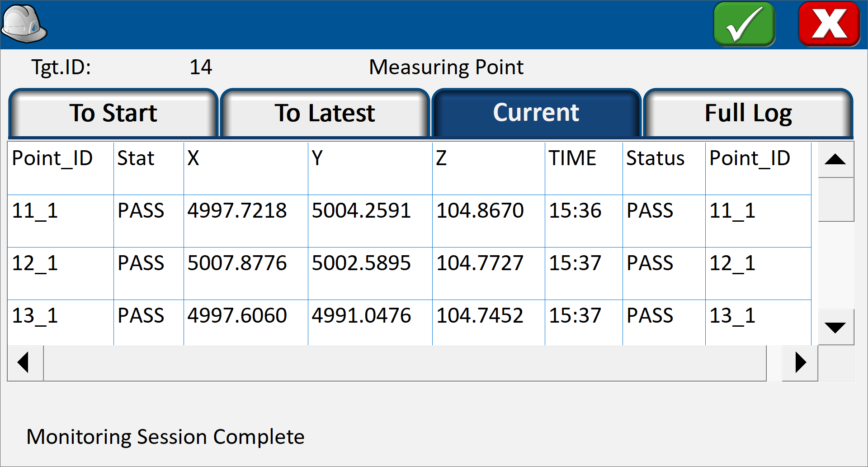868x467 pixels.
Task: Open the Full Log tab
Action: (748, 113)
